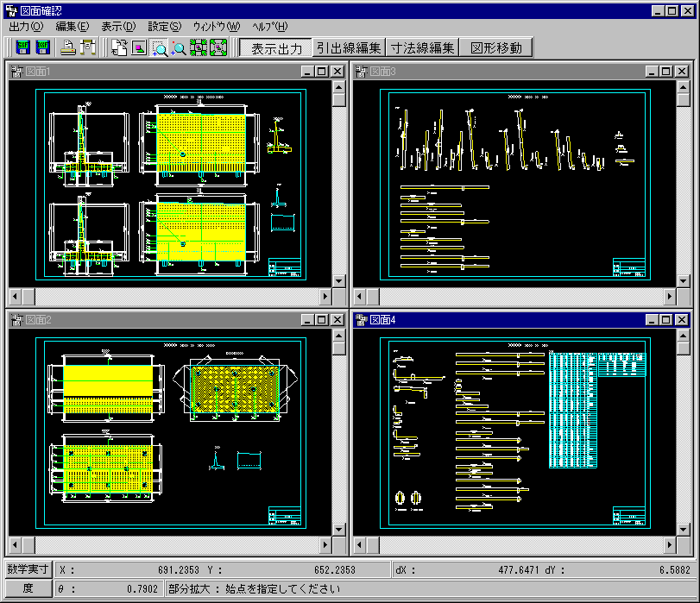Open the 表示(D) menu
The image size is (700, 603).
coord(118,27)
